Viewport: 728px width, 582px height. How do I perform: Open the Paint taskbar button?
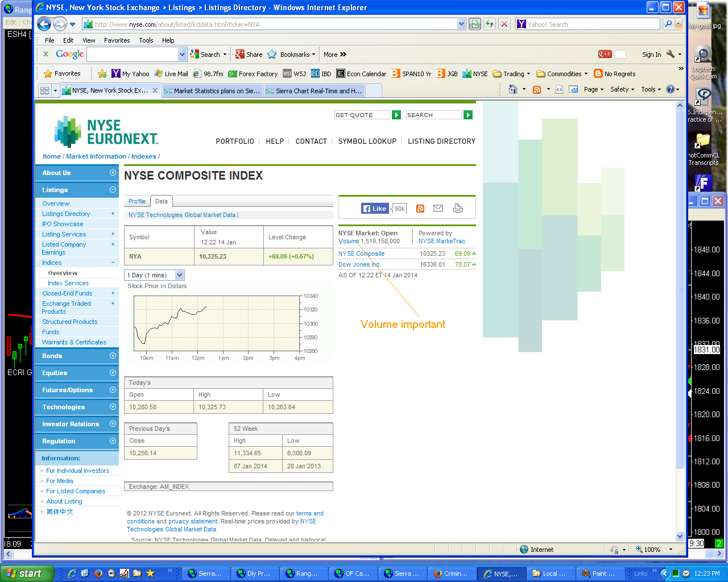click(x=599, y=573)
